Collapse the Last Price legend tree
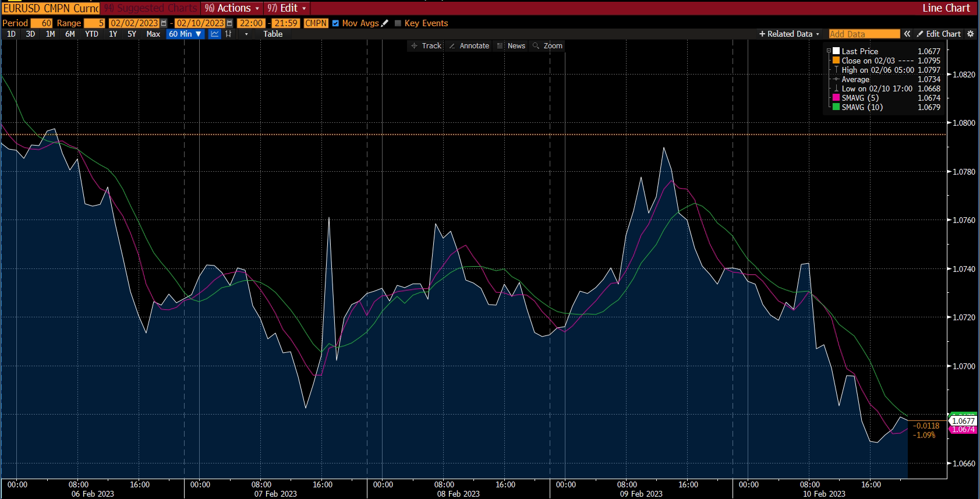980x499 pixels. pos(829,51)
